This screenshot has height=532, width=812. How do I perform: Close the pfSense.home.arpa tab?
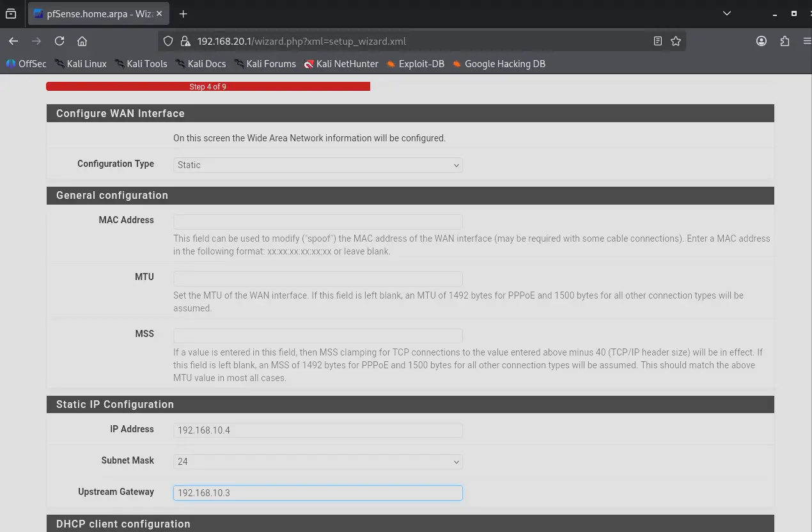coord(160,13)
